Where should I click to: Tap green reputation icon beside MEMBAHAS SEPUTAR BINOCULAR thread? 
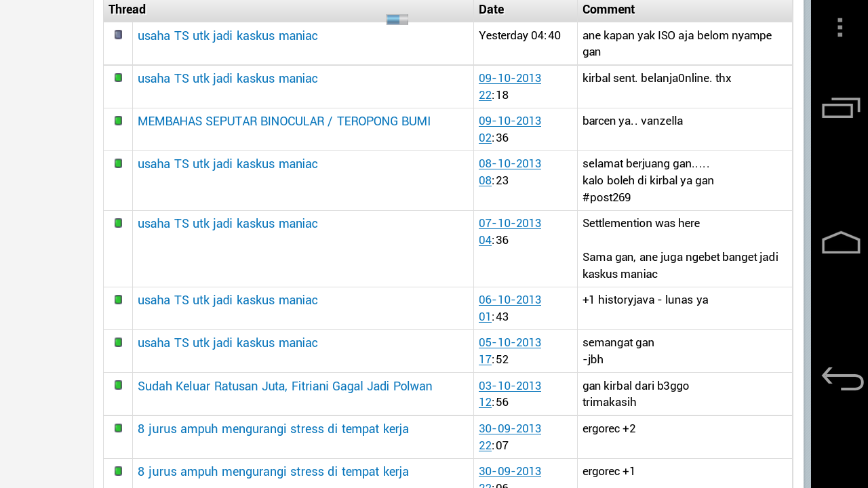[x=118, y=121]
